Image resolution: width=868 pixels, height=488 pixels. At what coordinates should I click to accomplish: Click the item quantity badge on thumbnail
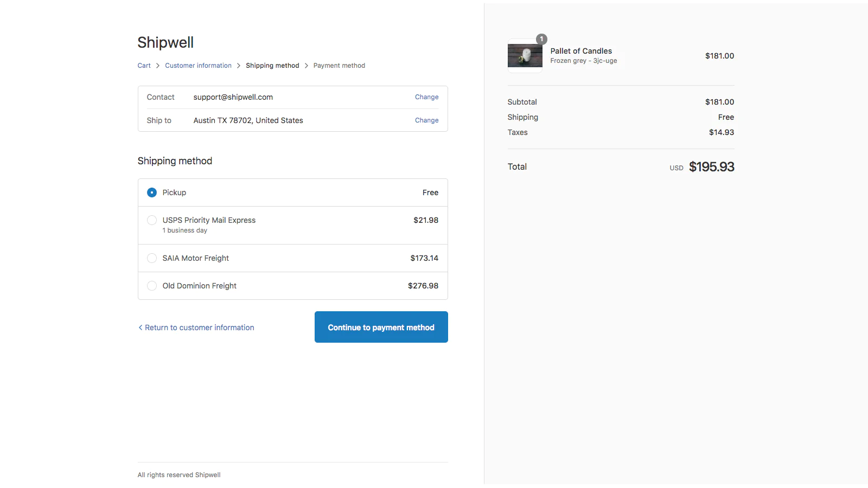click(x=541, y=39)
